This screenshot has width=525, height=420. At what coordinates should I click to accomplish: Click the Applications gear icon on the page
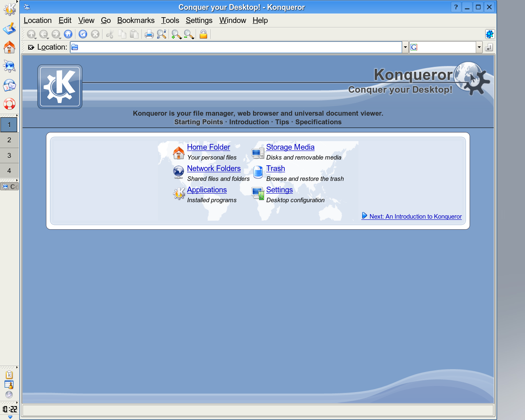click(179, 194)
